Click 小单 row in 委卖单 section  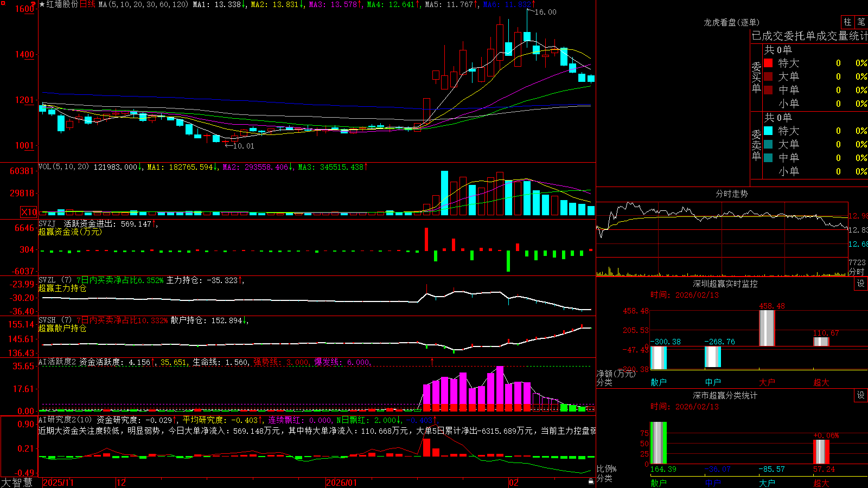[815, 171]
